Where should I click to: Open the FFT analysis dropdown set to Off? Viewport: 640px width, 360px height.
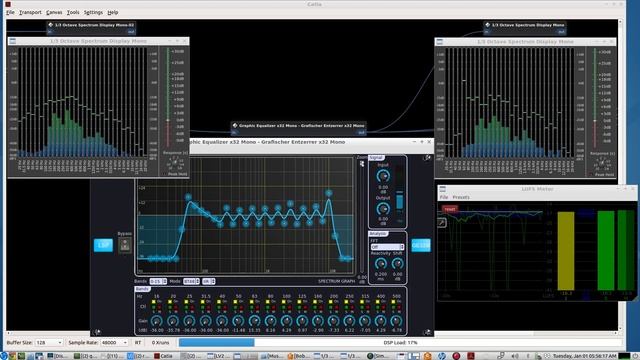point(387,247)
